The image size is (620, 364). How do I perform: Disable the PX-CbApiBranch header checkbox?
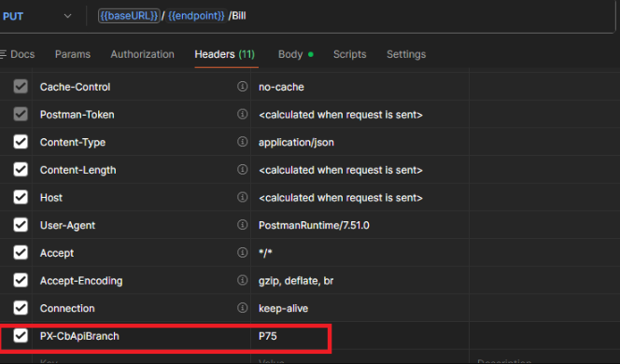pos(21,336)
